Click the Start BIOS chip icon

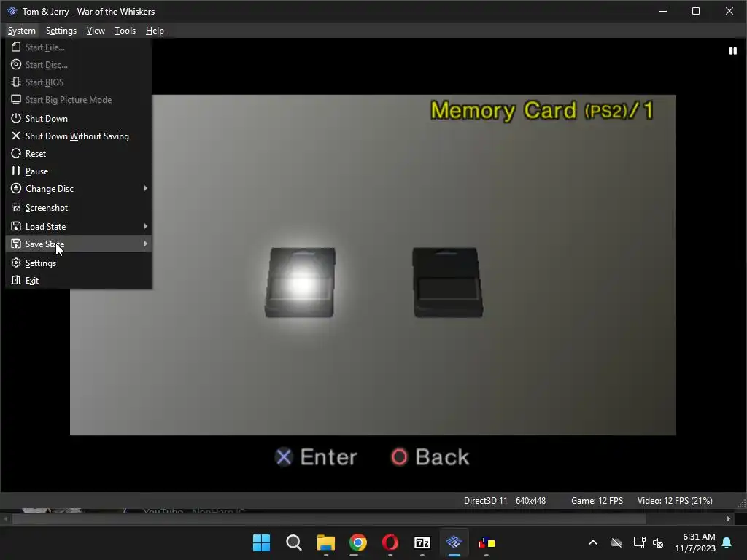click(x=16, y=82)
